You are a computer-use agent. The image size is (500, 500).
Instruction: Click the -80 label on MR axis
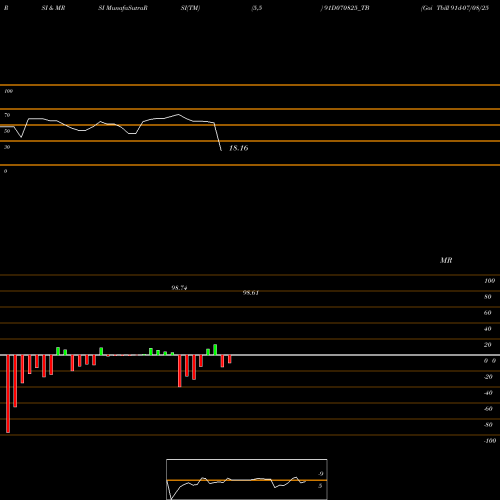488,425
